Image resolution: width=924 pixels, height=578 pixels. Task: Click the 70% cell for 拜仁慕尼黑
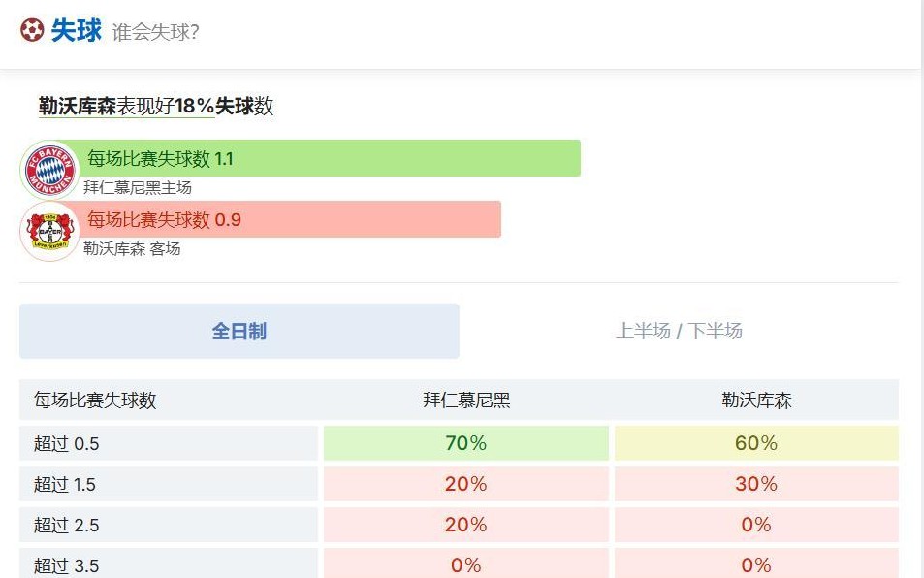466,443
